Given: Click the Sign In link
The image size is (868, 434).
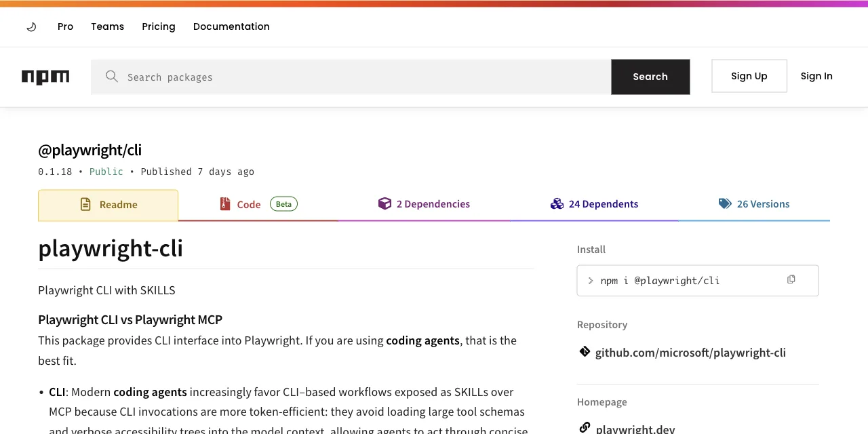Looking at the screenshot, I should (x=816, y=76).
